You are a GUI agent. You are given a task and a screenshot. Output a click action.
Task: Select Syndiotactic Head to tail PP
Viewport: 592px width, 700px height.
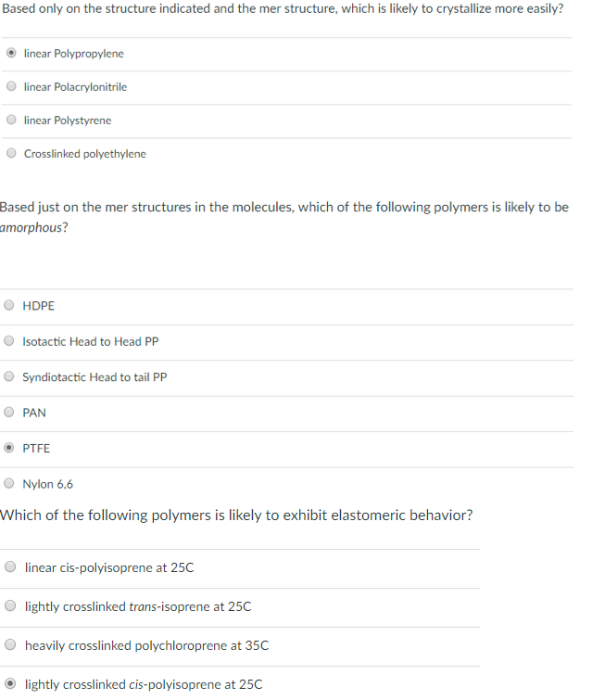coord(9,377)
